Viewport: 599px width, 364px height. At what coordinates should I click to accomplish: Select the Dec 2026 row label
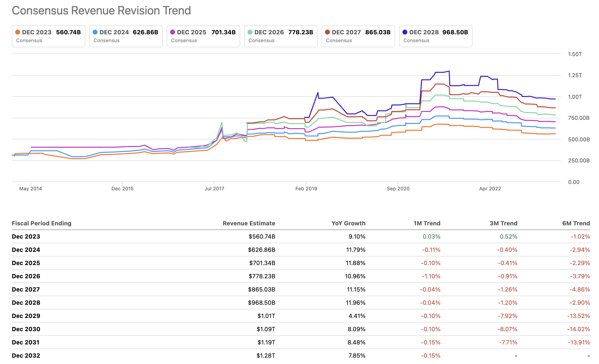tap(26, 276)
